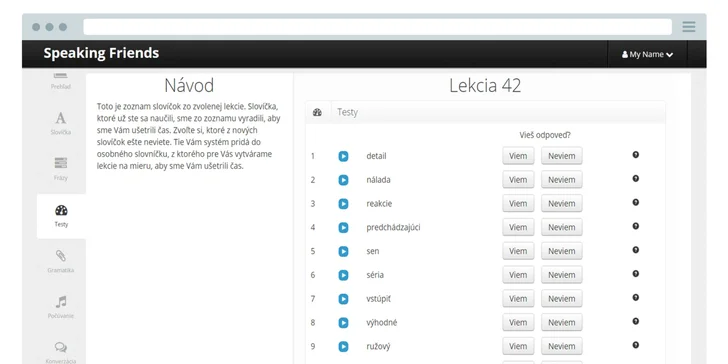This screenshot has height=364, width=728.
Task: Click the Speaking Friends logo link
Action: 101,53
